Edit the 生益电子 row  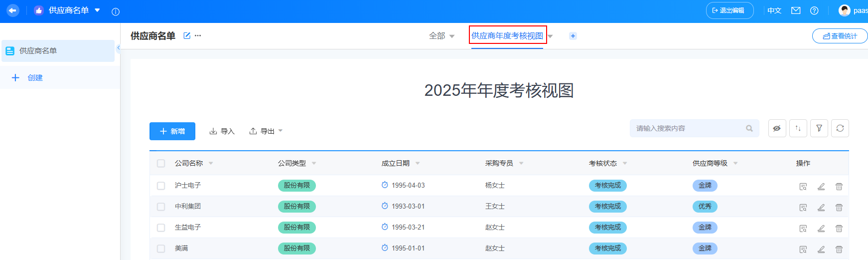tap(821, 229)
